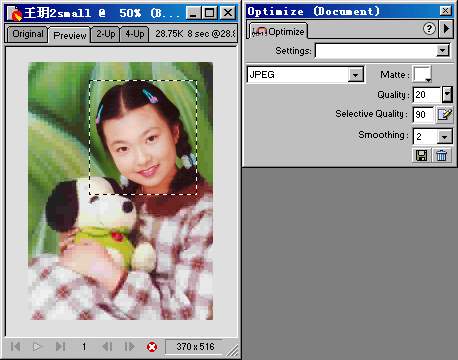This screenshot has width=458, height=360.
Task: Expand the Smoothing value dropdown
Action: (445, 137)
